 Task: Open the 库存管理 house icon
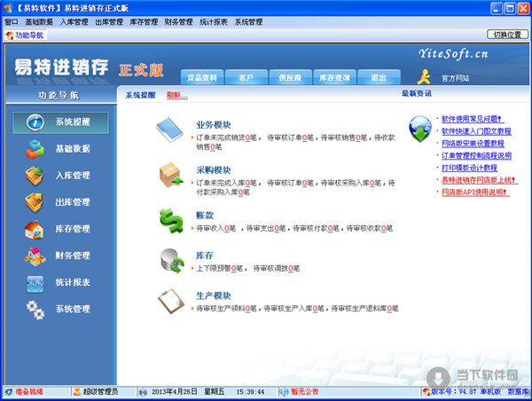point(35,229)
